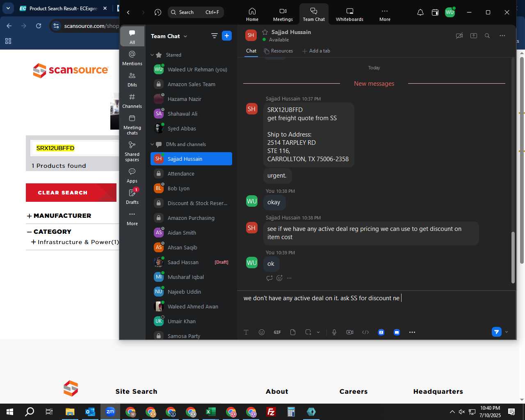Open Zoom calendar panel icon
Image resolution: width=525 pixels, height=420 pixels.
(x=435, y=12)
